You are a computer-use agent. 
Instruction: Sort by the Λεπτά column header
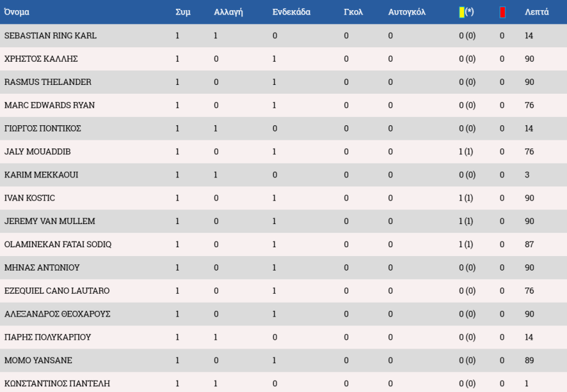click(537, 12)
